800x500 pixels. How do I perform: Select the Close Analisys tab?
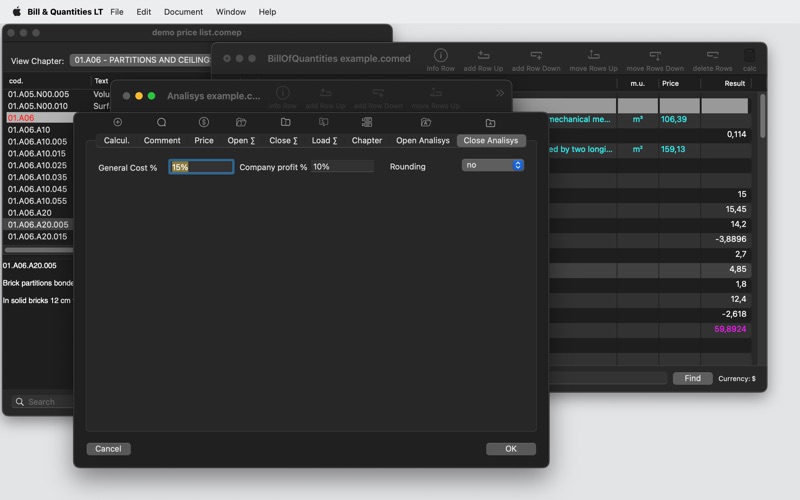coord(491,140)
